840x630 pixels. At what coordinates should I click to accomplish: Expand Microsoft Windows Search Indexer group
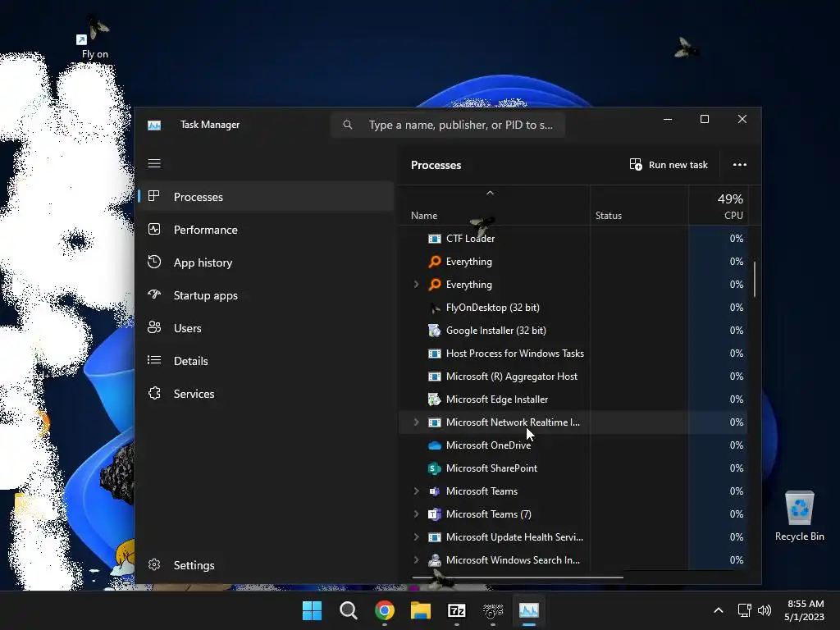pyautogui.click(x=416, y=559)
